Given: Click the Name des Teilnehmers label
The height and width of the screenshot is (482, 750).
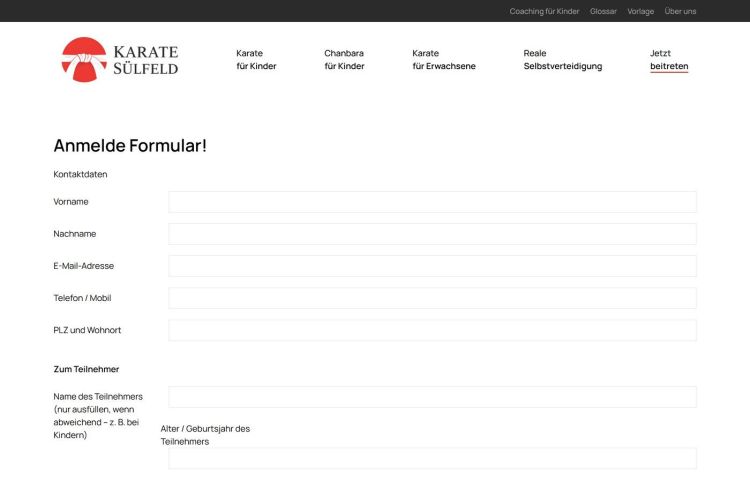Looking at the screenshot, I should click(98, 416).
